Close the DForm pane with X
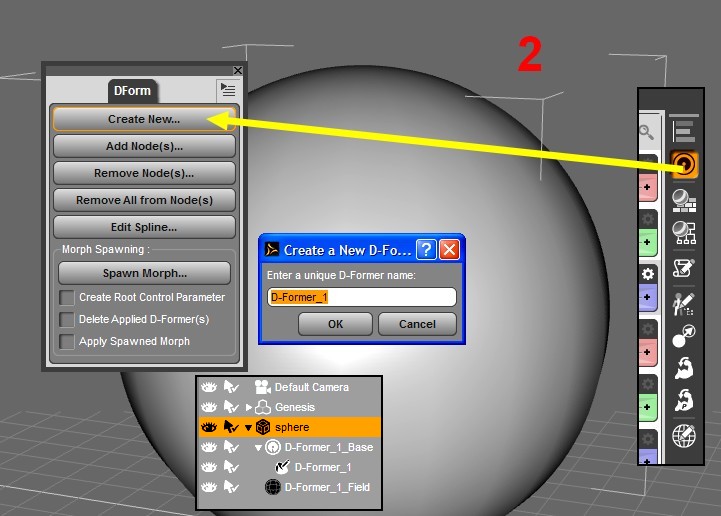Image resolution: width=721 pixels, height=516 pixels. [x=237, y=70]
